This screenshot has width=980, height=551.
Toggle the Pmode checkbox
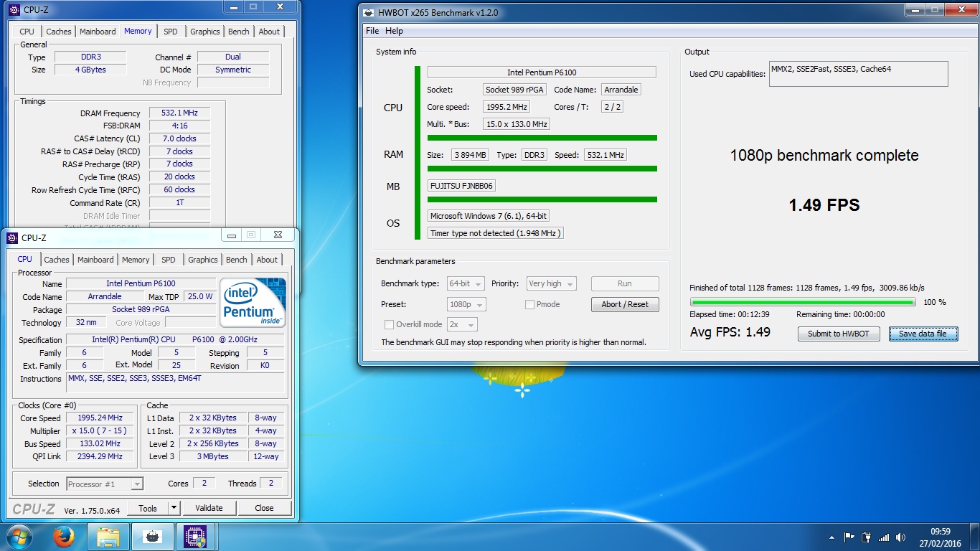(x=529, y=304)
